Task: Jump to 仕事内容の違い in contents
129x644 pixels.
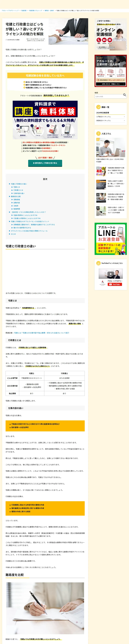Action: click(19, 193)
